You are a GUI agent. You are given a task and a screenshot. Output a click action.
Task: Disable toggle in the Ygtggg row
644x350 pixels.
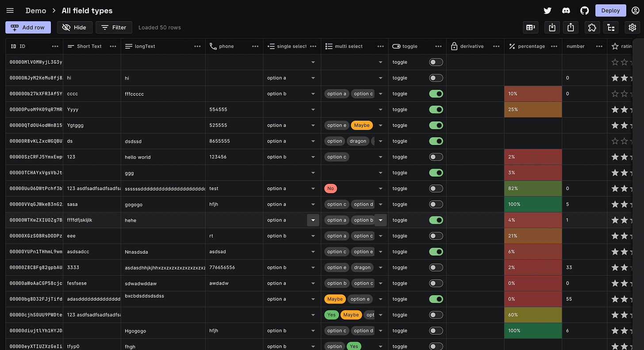point(436,126)
